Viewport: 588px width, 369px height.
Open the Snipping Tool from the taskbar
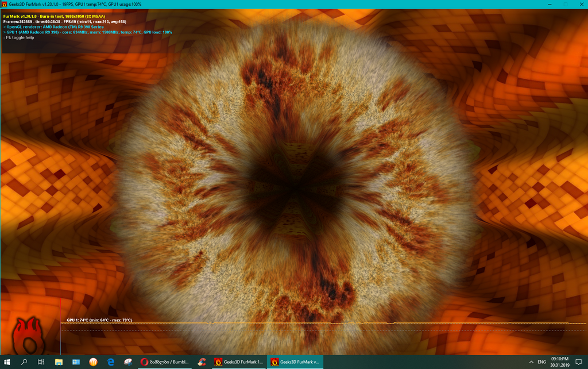127,362
